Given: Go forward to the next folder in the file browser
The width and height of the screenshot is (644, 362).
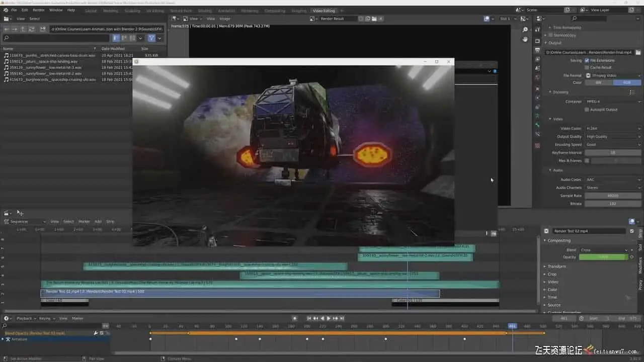Looking at the screenshot, I should 14,29.
